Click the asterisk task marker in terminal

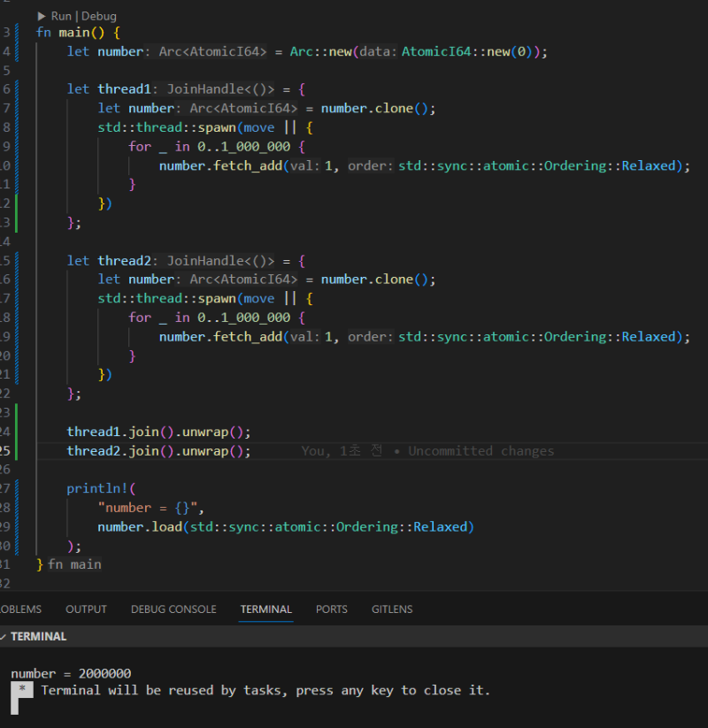(x=21, y=687)
